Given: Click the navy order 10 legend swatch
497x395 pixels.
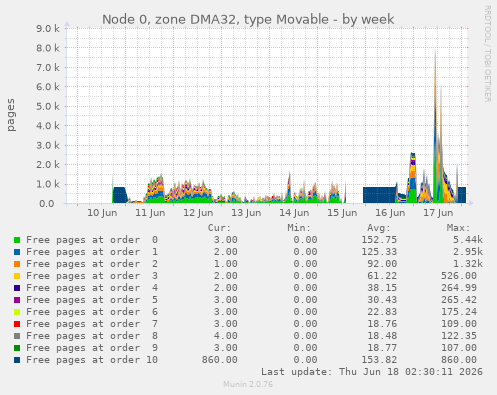Looking at the screenshot, I should [x=17, y=360].
